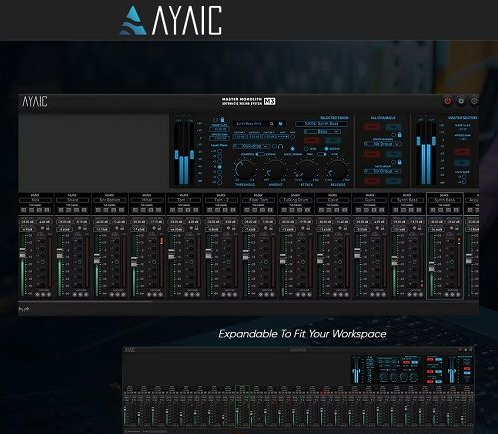The image size is (498, 434).
Task: Click the red button under the Bass dropdown
Action: tap(311, 140)
